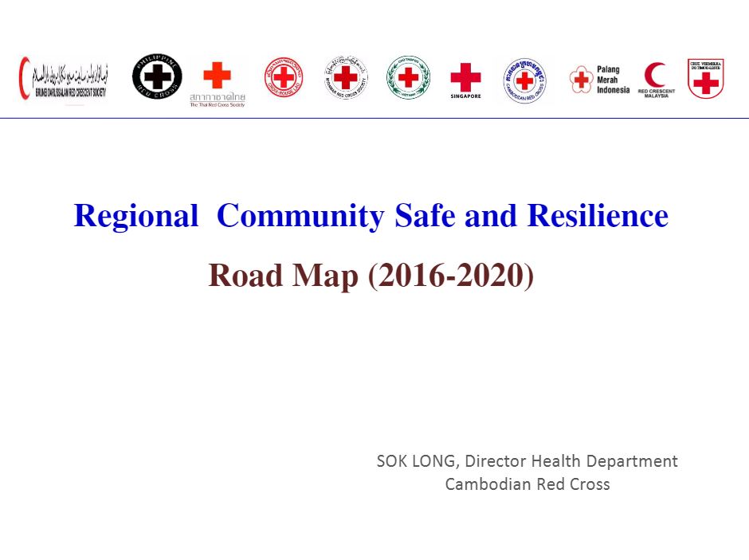Image resolution: width=749 pixels, height=560 pixels.
Task: Select the Palang Merah Indonesia flower logo
Action: coord(581,80)
